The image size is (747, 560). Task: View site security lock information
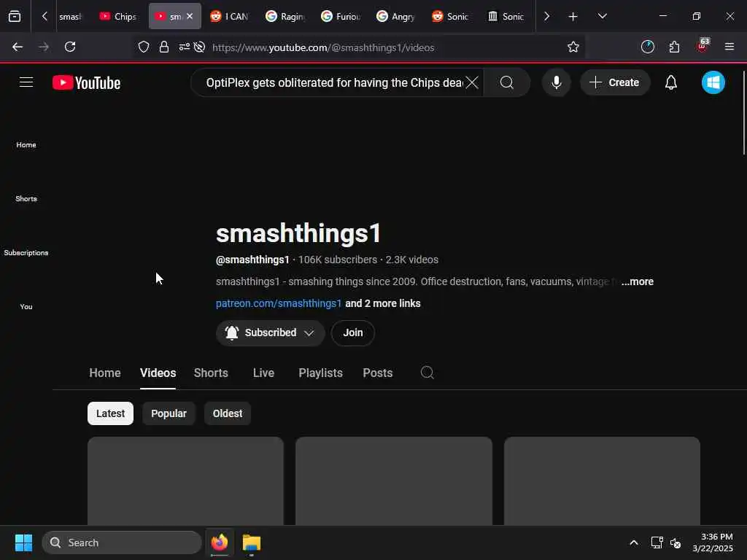point(164,47)
